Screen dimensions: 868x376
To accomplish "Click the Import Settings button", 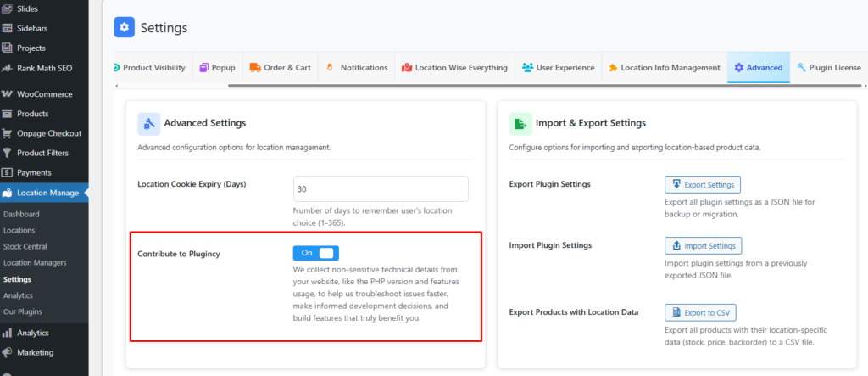I will point(703,246).
